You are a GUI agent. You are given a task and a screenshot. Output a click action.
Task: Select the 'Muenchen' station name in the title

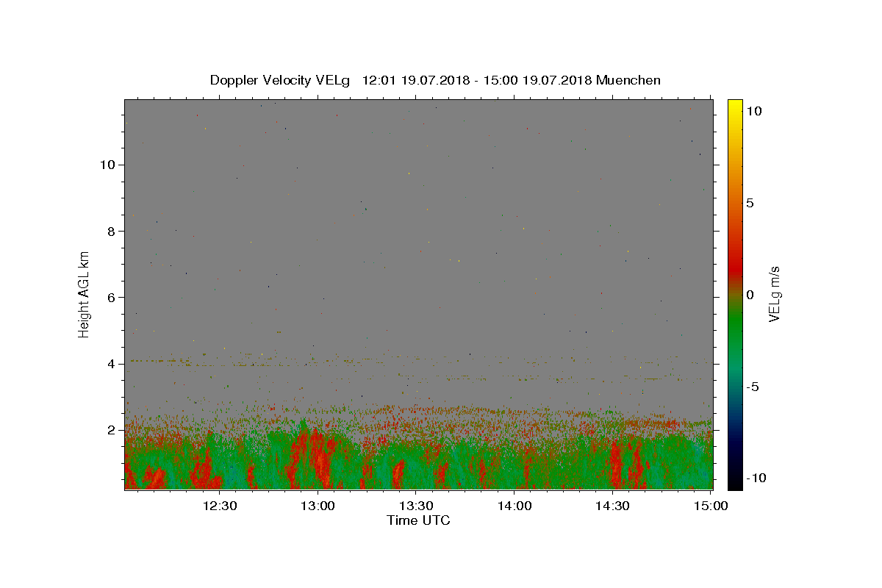628,80
